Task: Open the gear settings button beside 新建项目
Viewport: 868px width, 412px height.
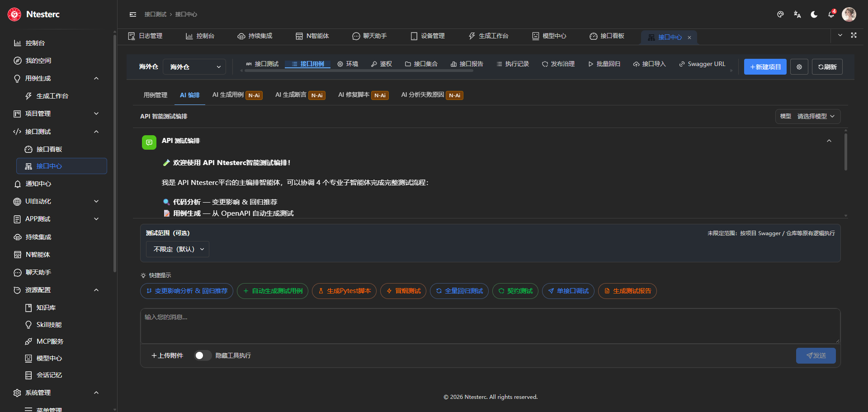Action: tap(799, 67)
